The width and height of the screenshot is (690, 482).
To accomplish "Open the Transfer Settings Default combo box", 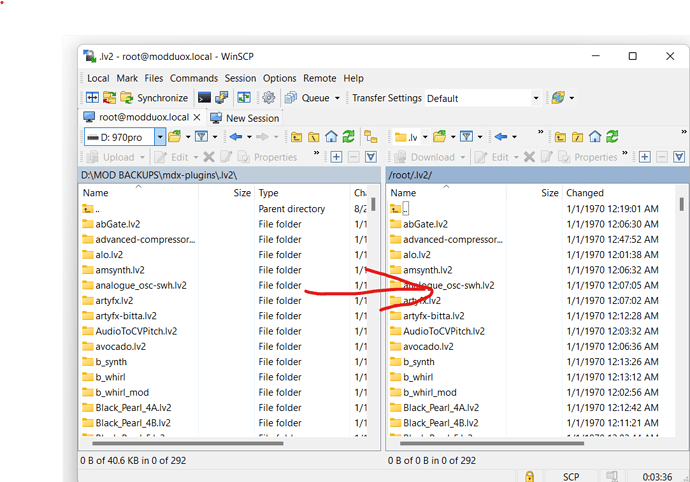I will [483, 98].
